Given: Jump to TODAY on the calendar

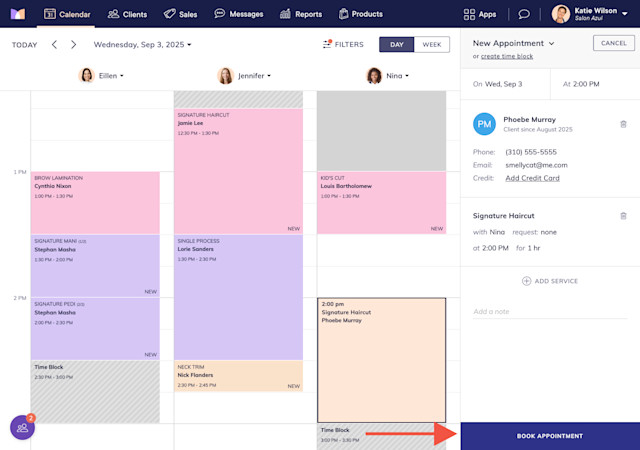Looking at the screenshot, I should (24, 45).
